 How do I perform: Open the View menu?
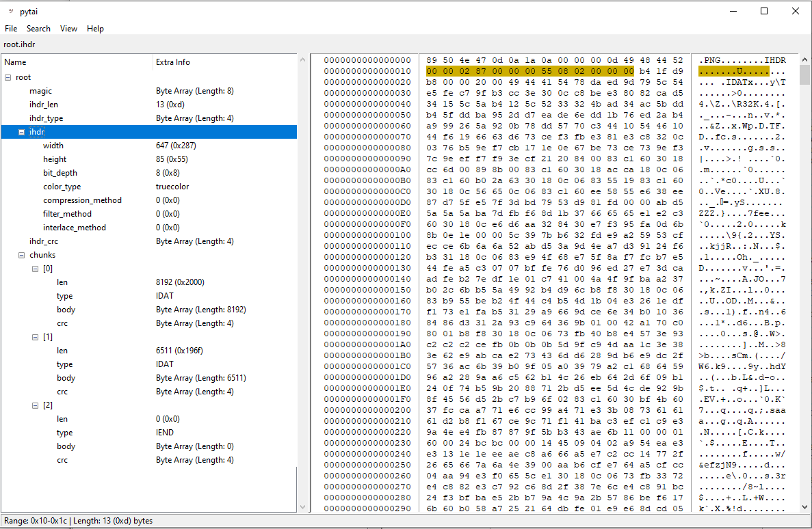[68, 29]
